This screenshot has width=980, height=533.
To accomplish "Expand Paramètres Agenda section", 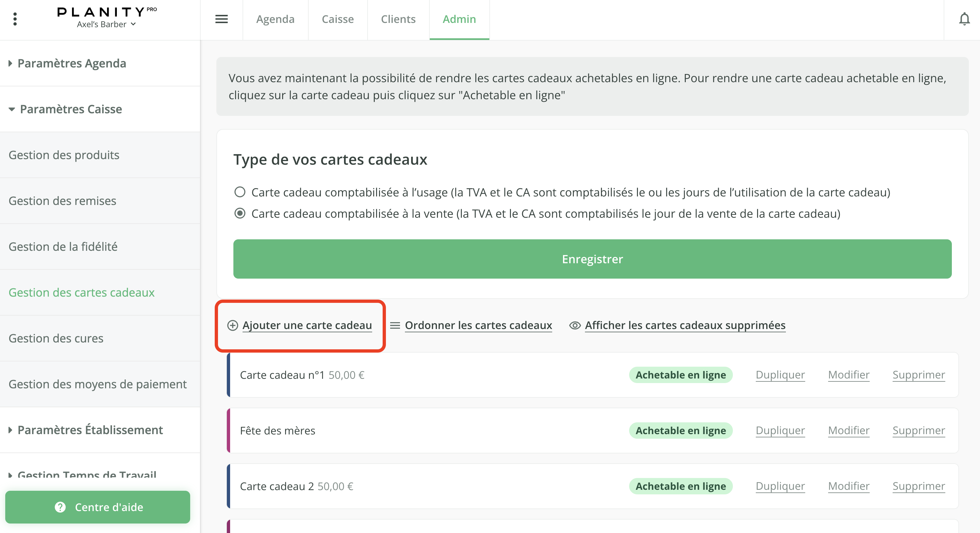I will [72, 63].
